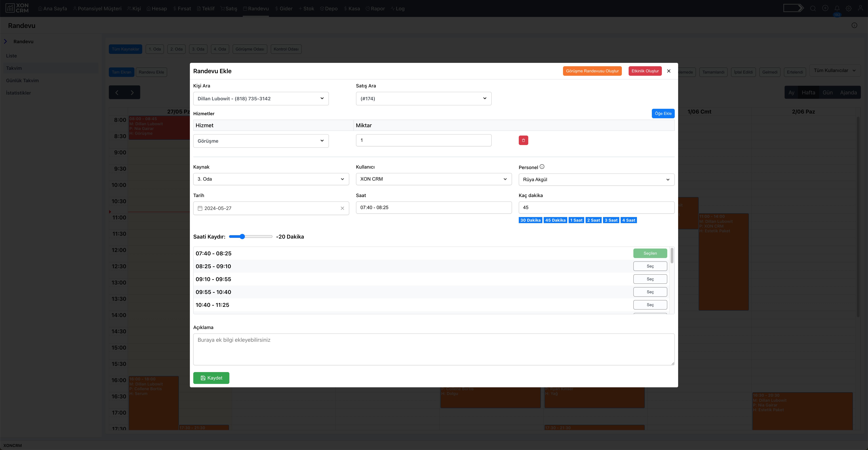Click the page info icon top right
The image size is (868, 450).
pyautogui.click(x=854, y=25)
